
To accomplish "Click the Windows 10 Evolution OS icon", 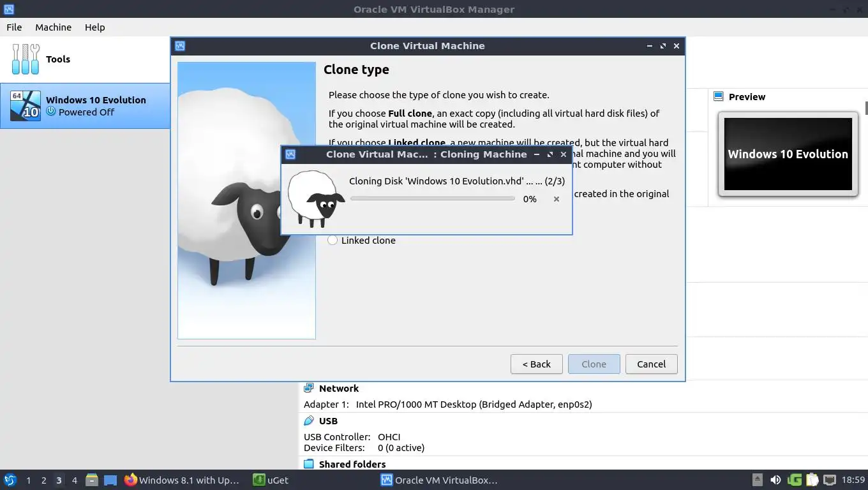I will click(x=26, y=106).
